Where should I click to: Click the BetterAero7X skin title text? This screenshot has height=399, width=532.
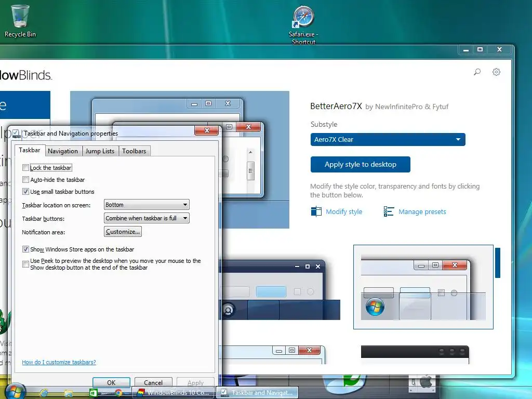point(336,106)
